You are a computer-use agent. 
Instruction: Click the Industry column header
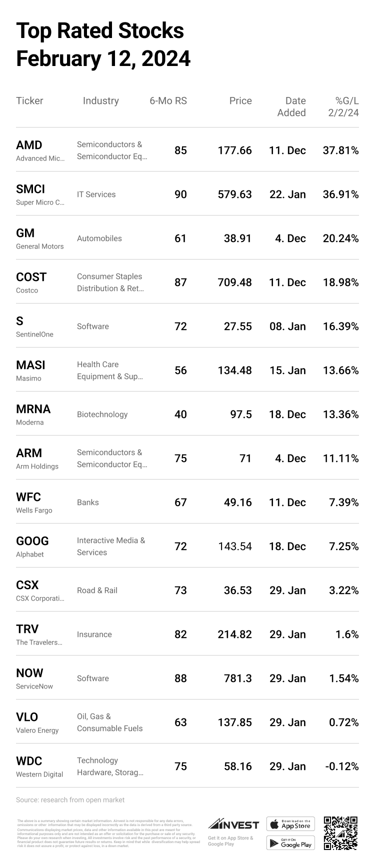tap(100, 101)
